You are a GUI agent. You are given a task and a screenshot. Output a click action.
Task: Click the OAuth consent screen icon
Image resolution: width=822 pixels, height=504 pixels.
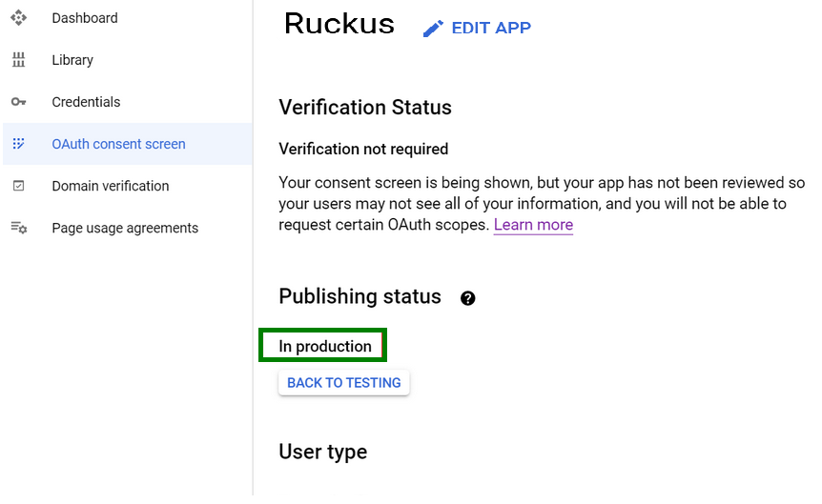coord(18,144)
